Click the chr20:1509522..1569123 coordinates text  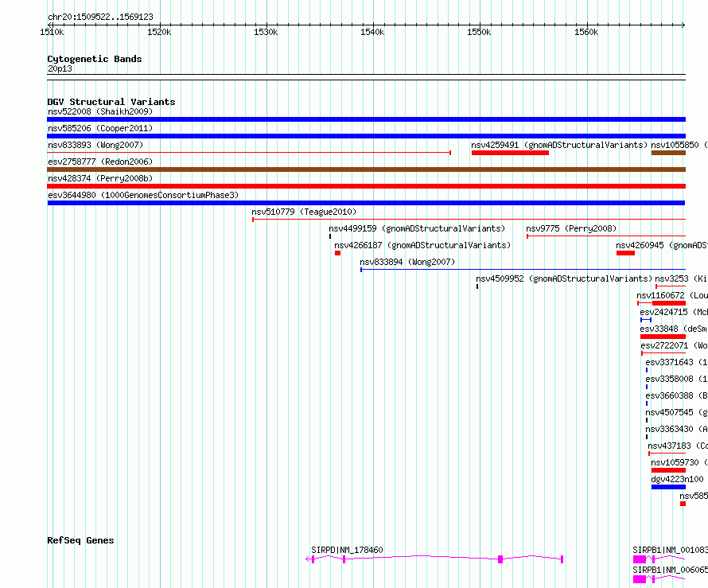tap(100, 18)
